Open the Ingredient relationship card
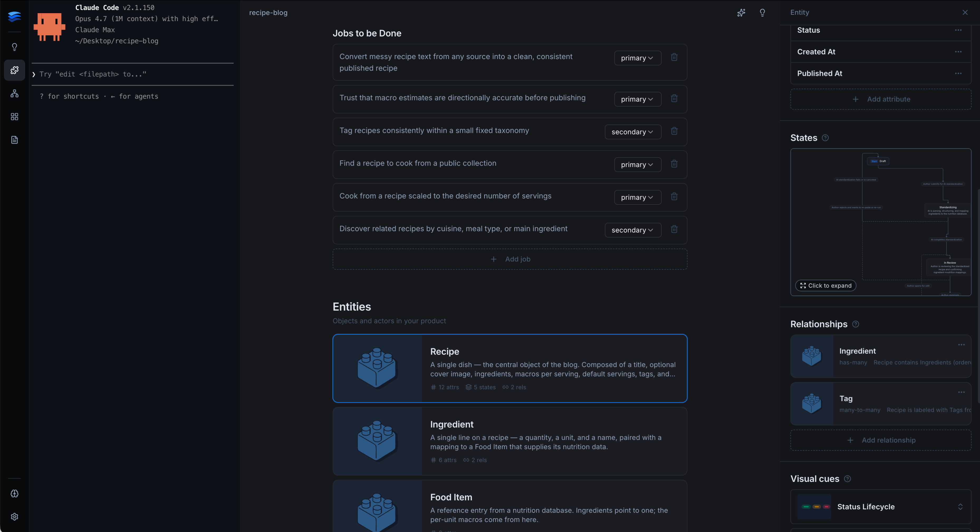980x532 pixels. pos(881,356)
